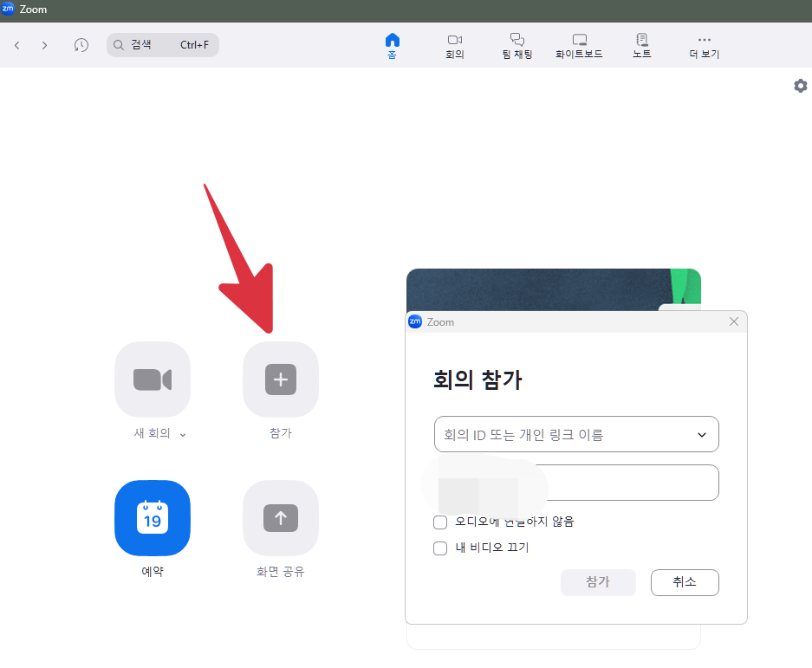Viewport: 812px width, 668px height.
Task: Click the recent sessions clock icon
Action: [x=81, y=44]
